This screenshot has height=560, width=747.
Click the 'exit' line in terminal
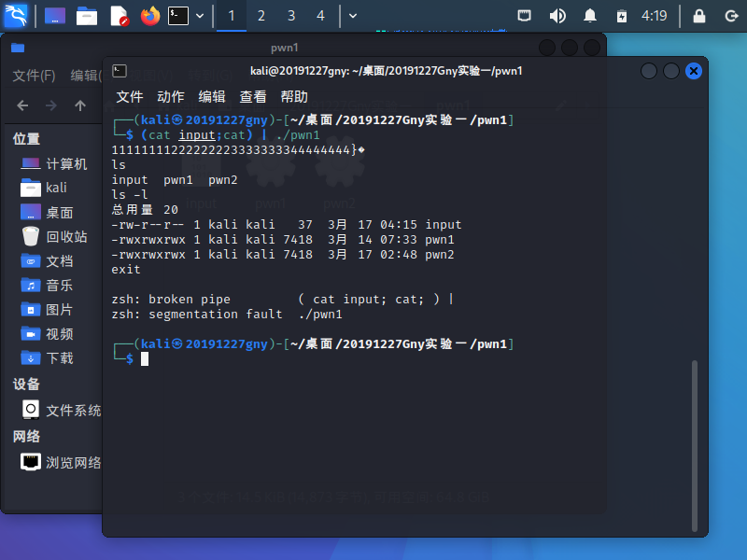(x=126, y=270)
